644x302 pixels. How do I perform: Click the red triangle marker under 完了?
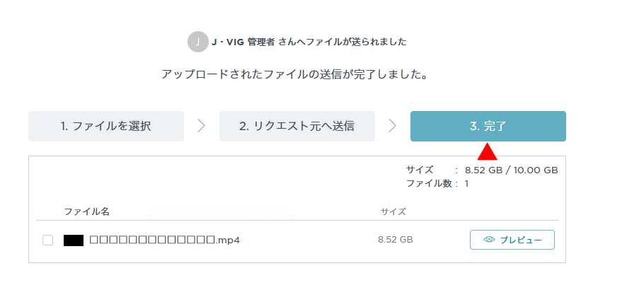487,151
